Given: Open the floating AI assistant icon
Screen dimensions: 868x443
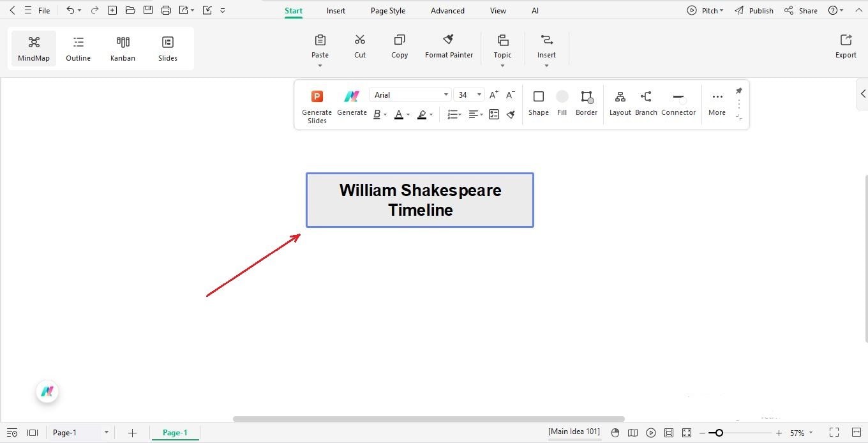Looking at the screenshot, I should point(47,391).
